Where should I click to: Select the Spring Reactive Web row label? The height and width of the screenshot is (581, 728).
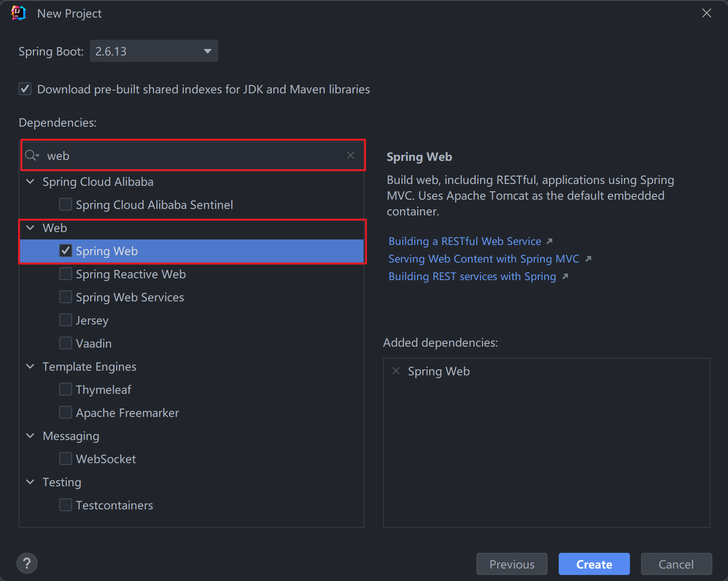tap(131, 274)
